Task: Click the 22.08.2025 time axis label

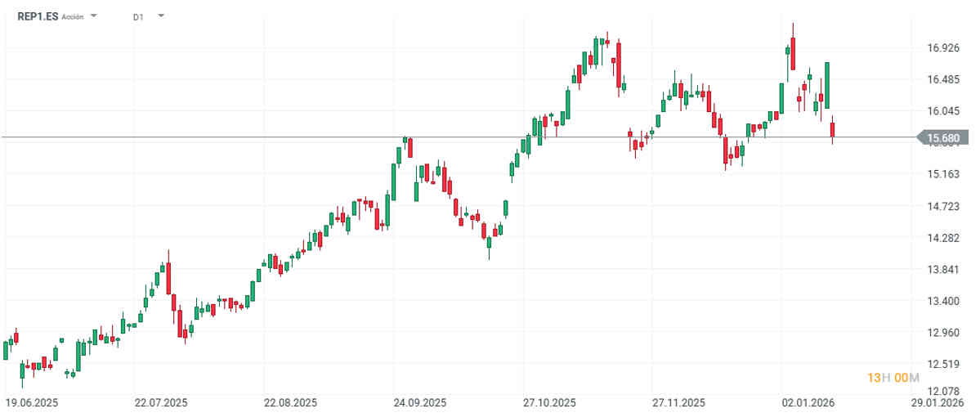Action: click(x=290, y=403)
